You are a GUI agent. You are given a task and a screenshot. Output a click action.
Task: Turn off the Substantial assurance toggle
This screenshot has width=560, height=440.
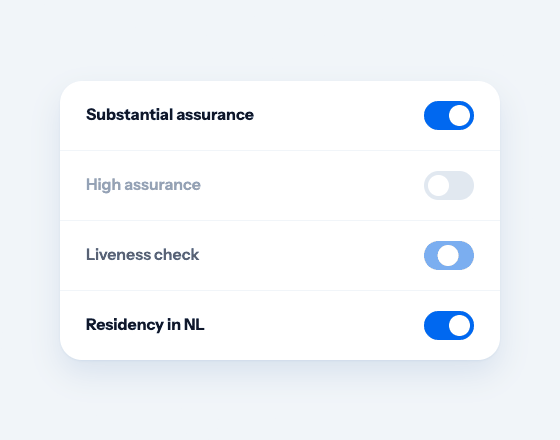(x=449, y=115)
